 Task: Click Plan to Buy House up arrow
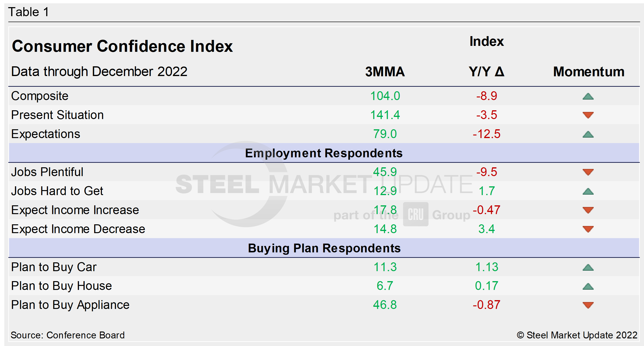point(588,286)
